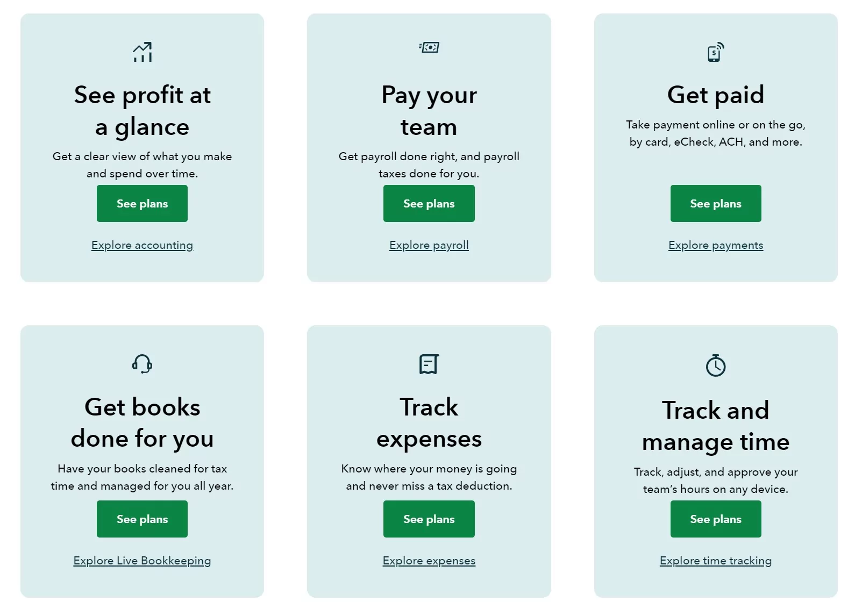Click the profit chart icon
Screen dimensions: 855x616
click(142, 52)
